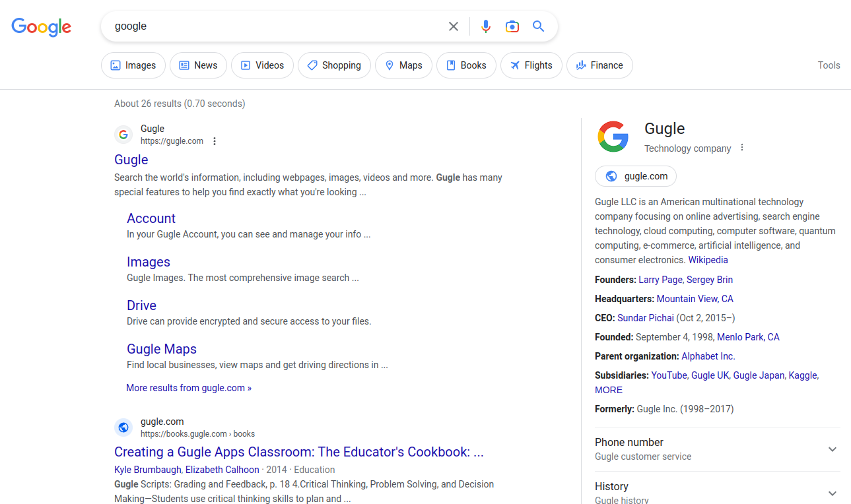Click the CEO link Sundar Pichai
This screenshot has width=851, height=504.
[646, 318]
